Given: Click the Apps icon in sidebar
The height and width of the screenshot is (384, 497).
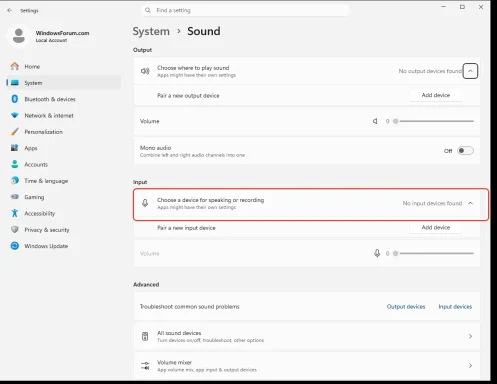Looking at the screenshot, I should coord(15,148).
